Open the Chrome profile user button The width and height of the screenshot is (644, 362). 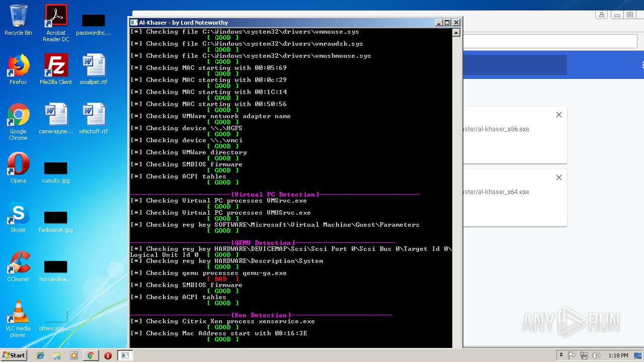coord(601,15)
